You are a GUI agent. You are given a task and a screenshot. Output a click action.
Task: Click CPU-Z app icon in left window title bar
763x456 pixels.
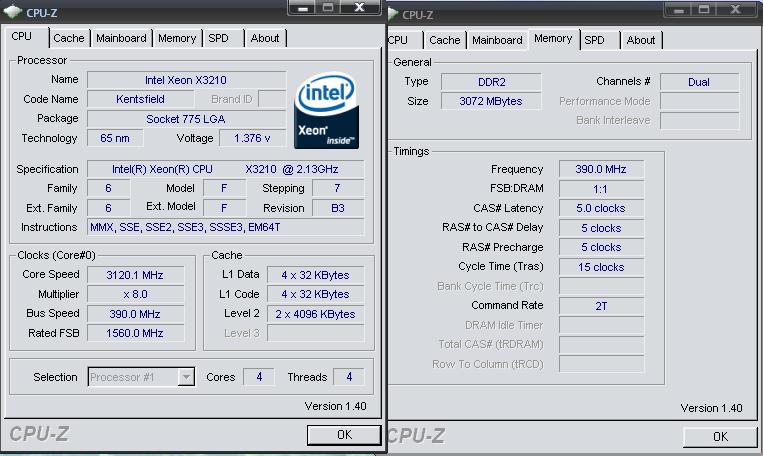[12, 12]
